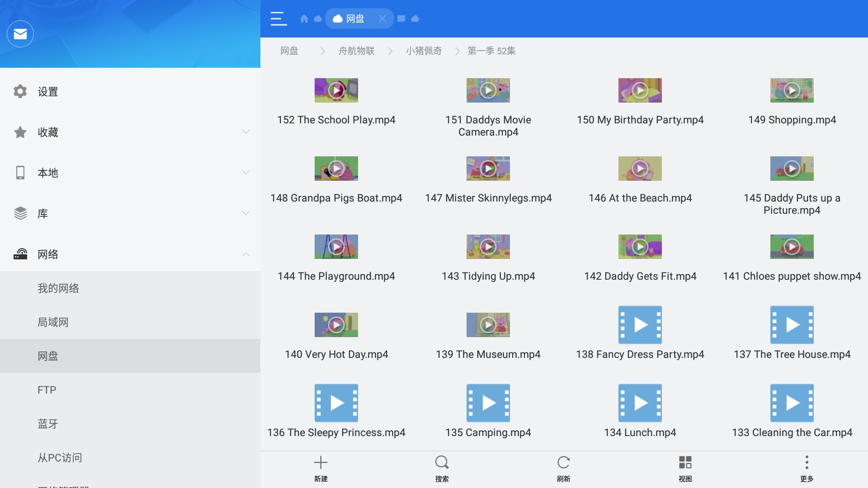868x488 pixels.
Task: Go to 小猪佩奇 in breadcrumb
Action: [x=424, y=51]
